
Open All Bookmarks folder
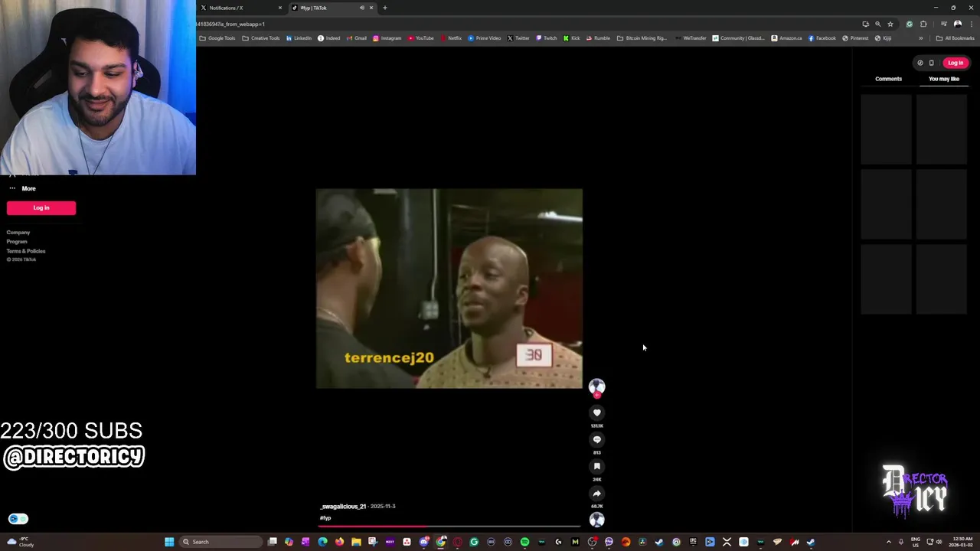point(955,38)
